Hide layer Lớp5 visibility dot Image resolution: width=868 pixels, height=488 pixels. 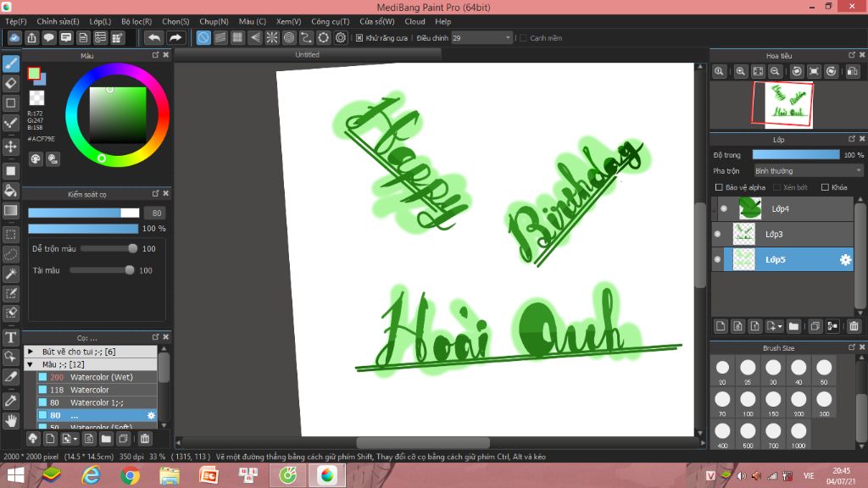pos(717,259)
